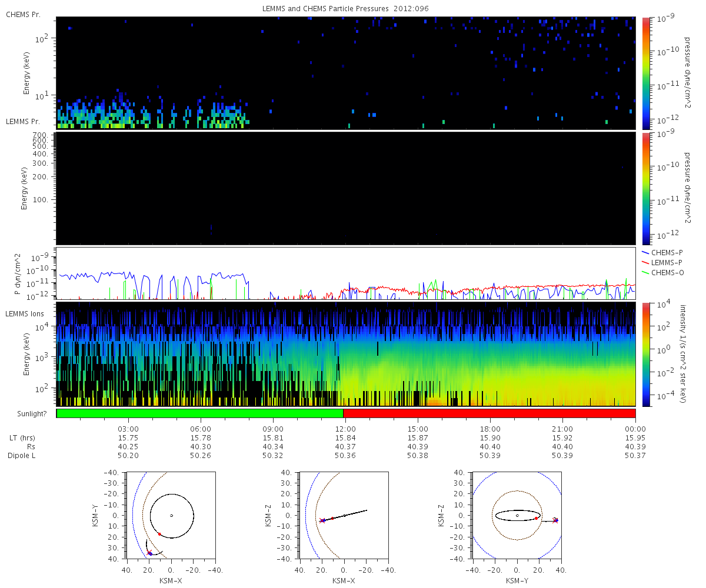Click the CHEMS pressure color bar at top right
Viewport: 706px width, 588px height.
(x=645, y=72)
